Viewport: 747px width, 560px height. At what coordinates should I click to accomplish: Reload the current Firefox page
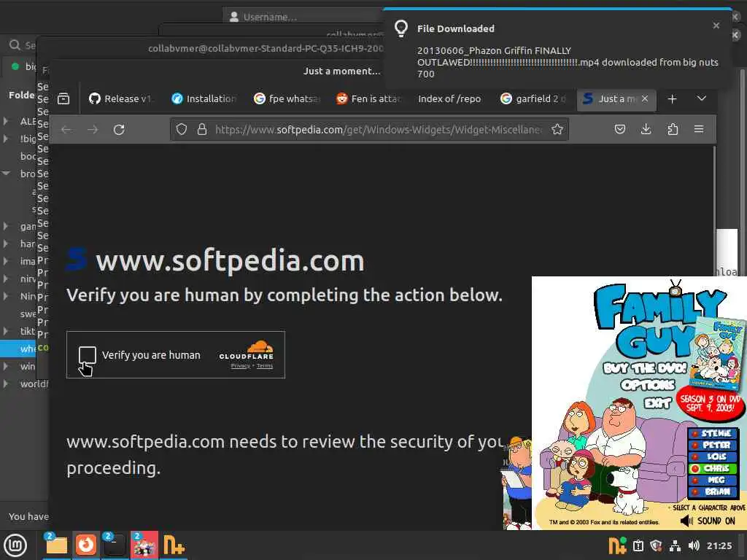pos(119,130)
